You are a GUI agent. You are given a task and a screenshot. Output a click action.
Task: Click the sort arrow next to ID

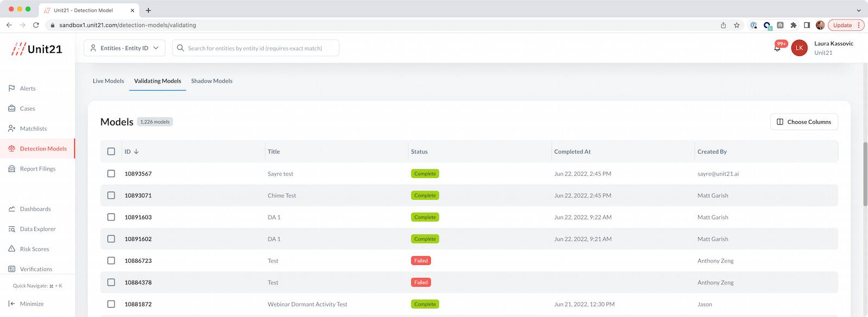136,151
